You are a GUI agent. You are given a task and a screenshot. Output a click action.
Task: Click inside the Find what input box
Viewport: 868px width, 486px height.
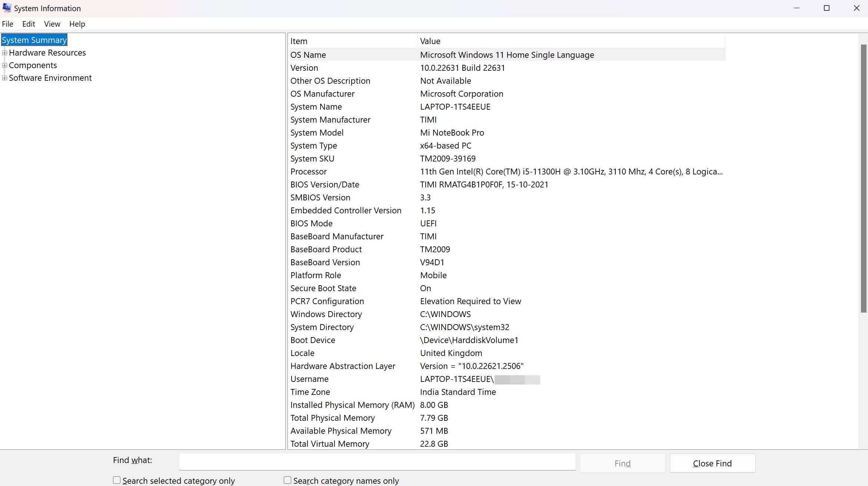pyautogui.click(x=377, y=462)
